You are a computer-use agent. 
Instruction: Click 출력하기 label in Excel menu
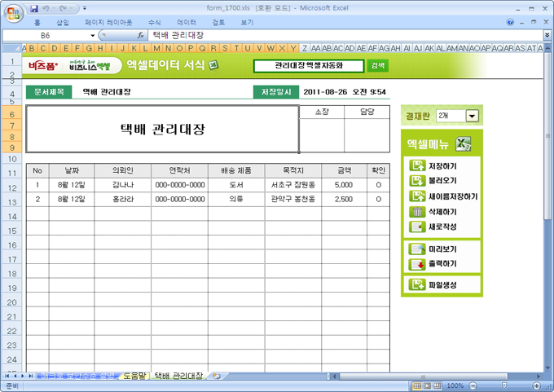(x=442, y=264)
